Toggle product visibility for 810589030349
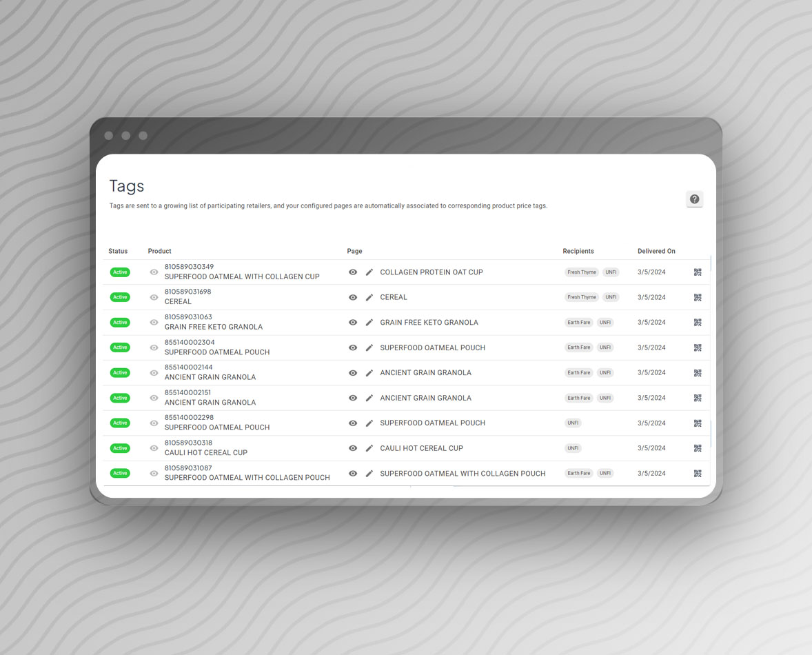This screenshot has width=812, height=655. pyautogui.click(x=154, y=272)
